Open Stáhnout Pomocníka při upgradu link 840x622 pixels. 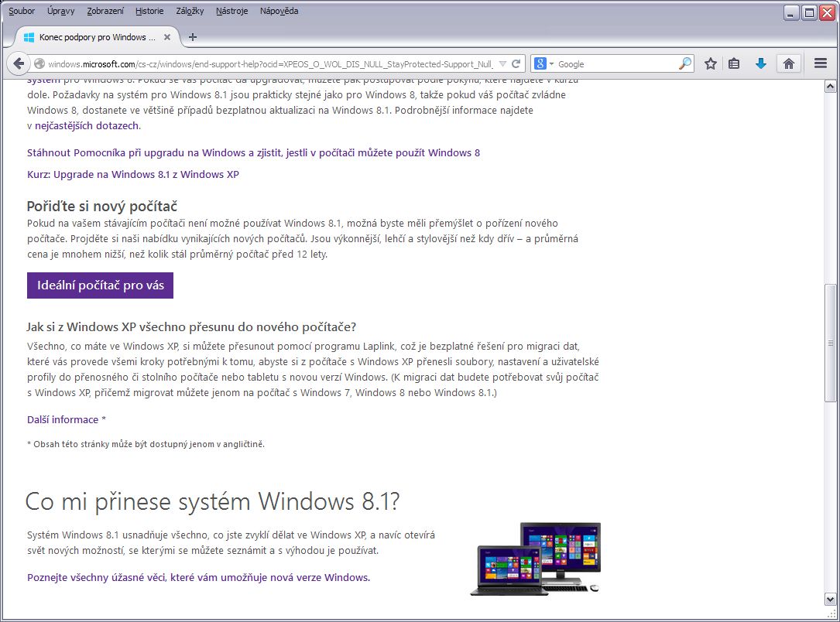click(x=253, y=152)
